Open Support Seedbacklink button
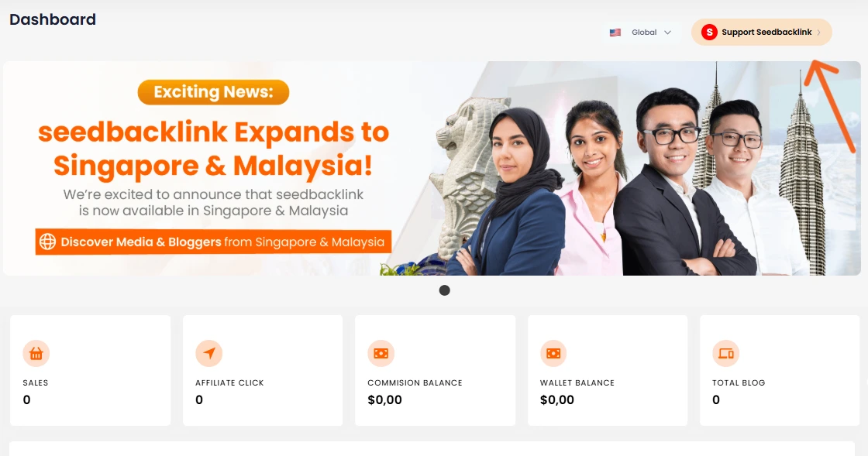 point(761,32)
